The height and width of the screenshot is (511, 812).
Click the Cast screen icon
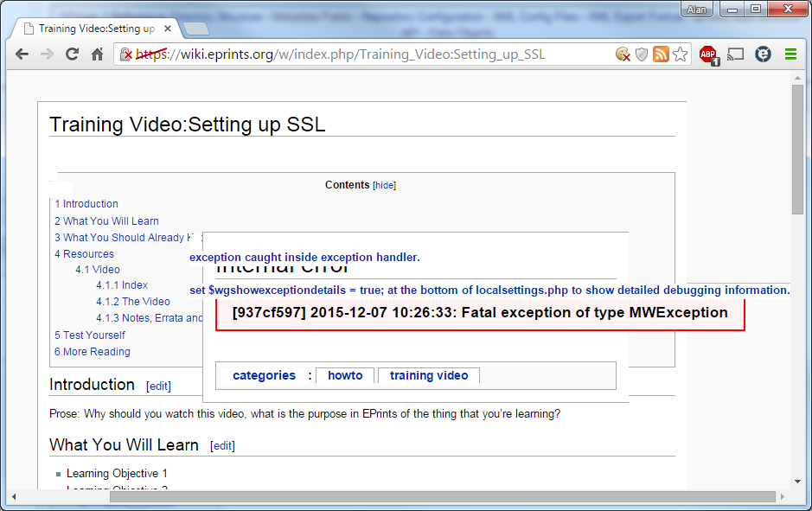(x=735, y=54)
